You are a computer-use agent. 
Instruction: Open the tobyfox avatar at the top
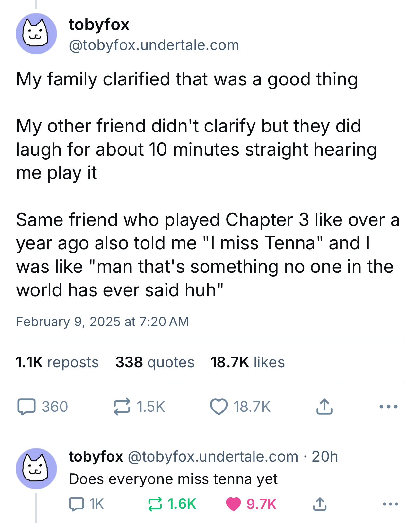tap(36, 34)
